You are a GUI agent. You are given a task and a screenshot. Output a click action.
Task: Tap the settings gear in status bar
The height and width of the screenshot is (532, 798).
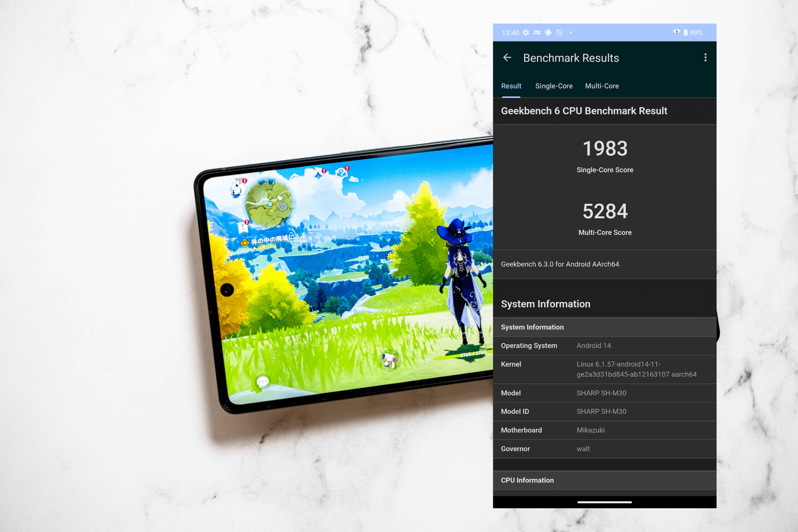point(526,32)
